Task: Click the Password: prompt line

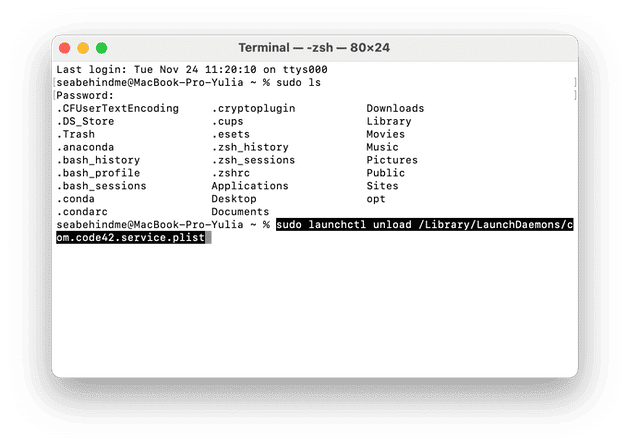Action: [x=85, y=96]
